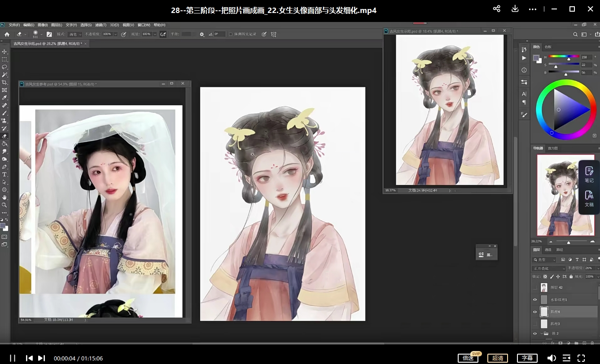Screen dimensions: 600x364
Task: Click the symmetry butterfly icon
Action: (273, 34)
